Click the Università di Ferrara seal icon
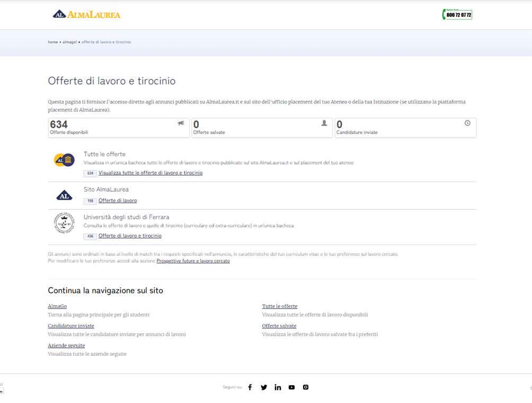Screen dimensions: 532x403 pos(64,223)
